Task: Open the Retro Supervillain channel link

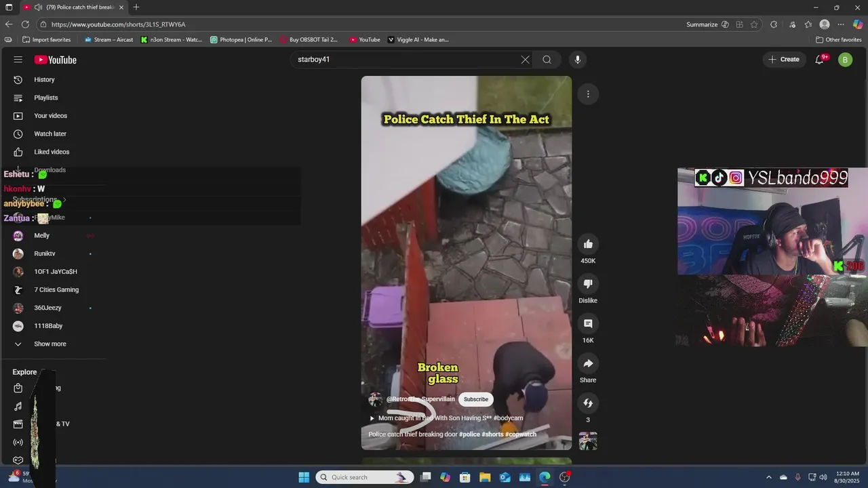Action: [x=420, y=399]
